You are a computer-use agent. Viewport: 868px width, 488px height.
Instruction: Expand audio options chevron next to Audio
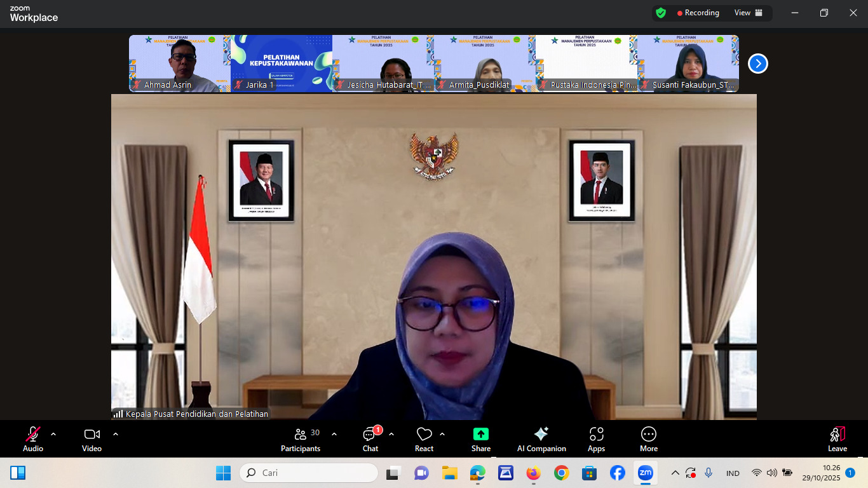[x=53, y=435]
